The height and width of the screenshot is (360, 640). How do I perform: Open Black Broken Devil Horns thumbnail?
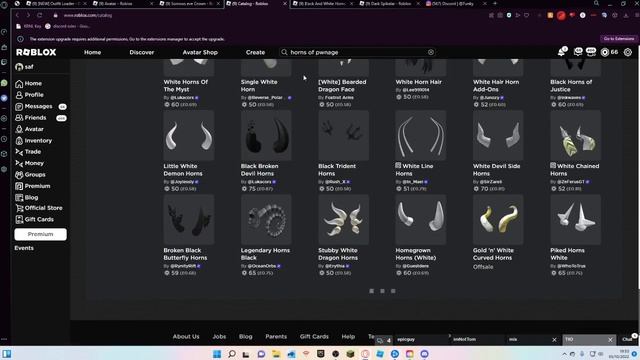[x=266, y=136]
